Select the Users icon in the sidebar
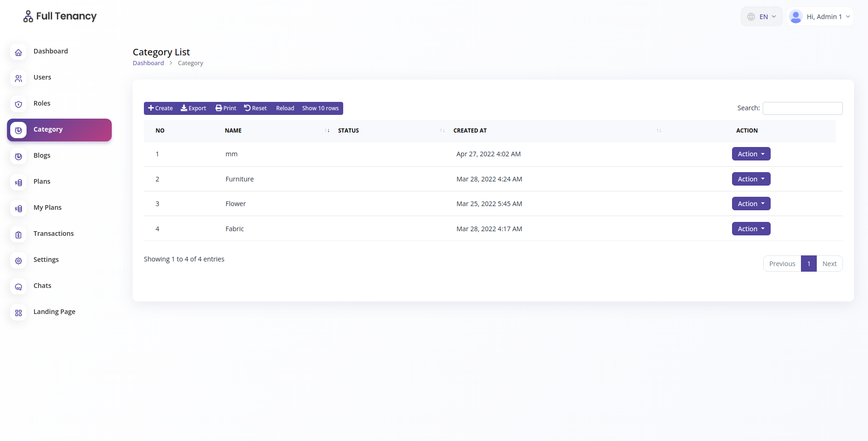 [x=18, y=78]
